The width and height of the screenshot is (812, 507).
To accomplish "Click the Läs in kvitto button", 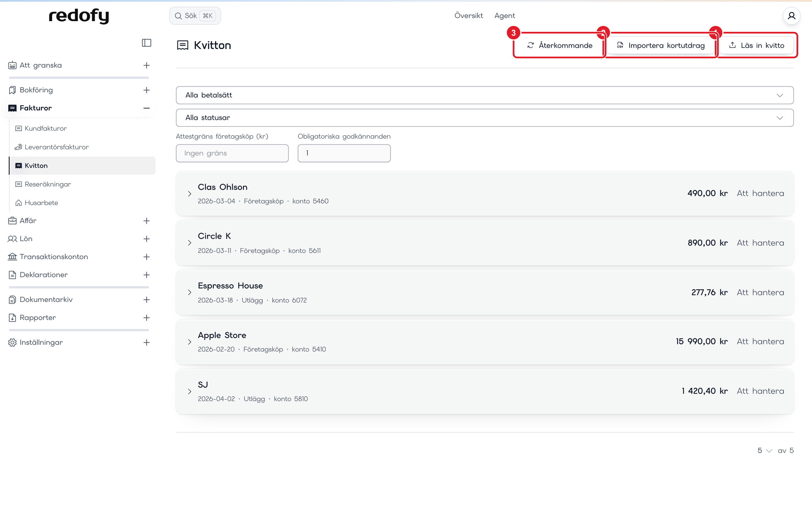I will (x=756, y=45).
